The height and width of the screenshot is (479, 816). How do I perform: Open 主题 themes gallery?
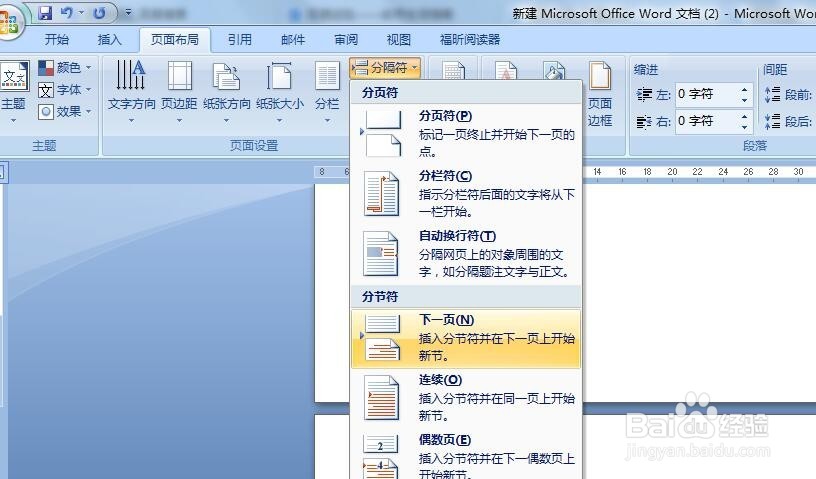click(x=14, y=93)
